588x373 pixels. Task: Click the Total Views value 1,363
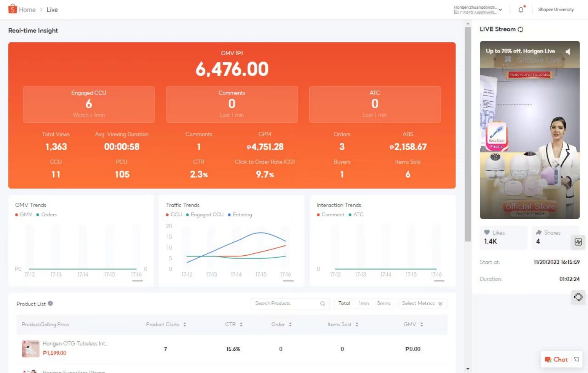pyautogui.click(x=56, y=147)
